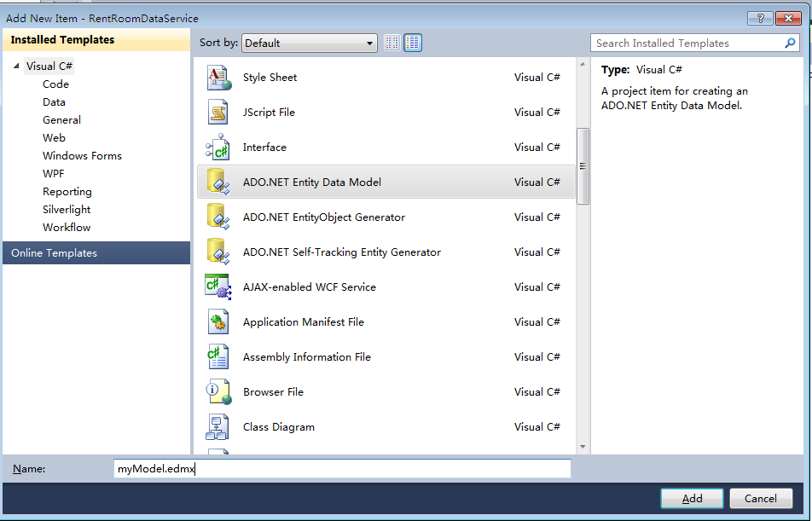The image size is (812, 521).
Task: Click the Cancel button
Action: [761, 498]
